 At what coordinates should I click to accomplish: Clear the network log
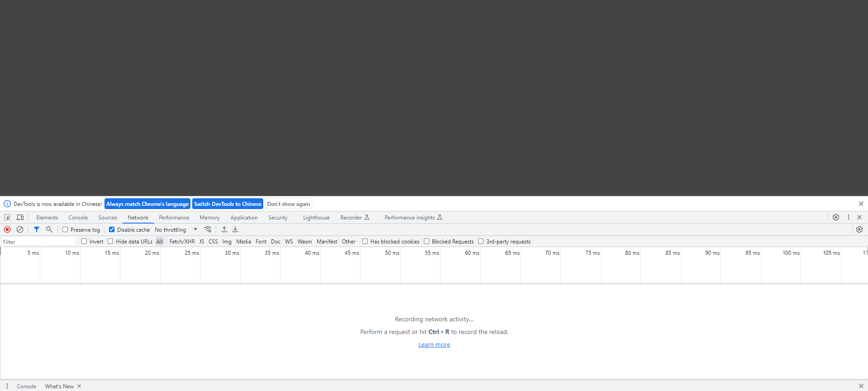pyautogui.click(x=20, y=230)
